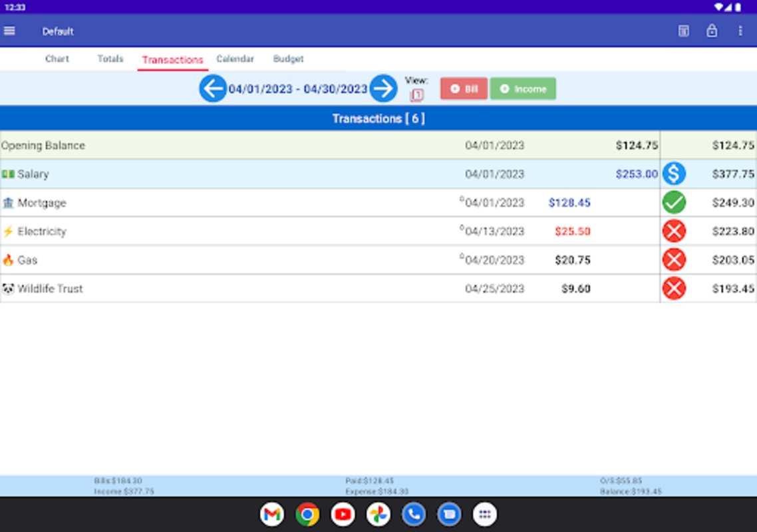Image resolution: width=757 pixels, height=532 pixels.
Task: Select running balance $249.30
Action: tap(733, 203)
